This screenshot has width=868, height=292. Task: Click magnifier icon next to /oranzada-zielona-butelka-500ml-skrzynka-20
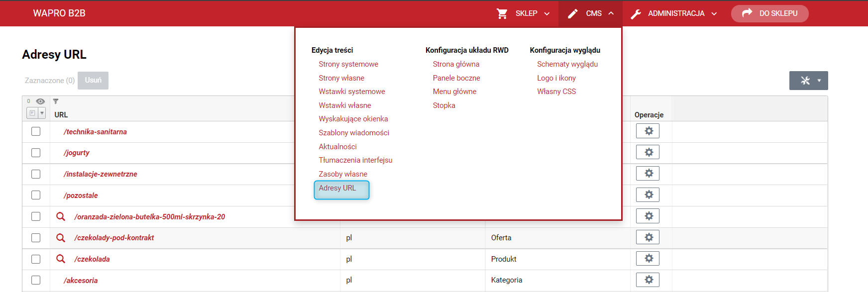(61, 216)
